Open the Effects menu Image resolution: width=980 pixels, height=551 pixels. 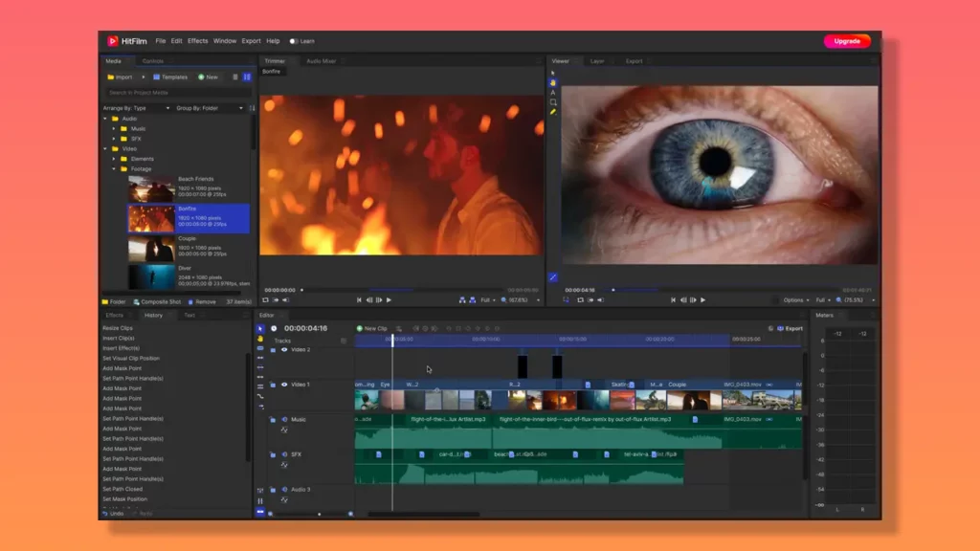coord(197,41)
